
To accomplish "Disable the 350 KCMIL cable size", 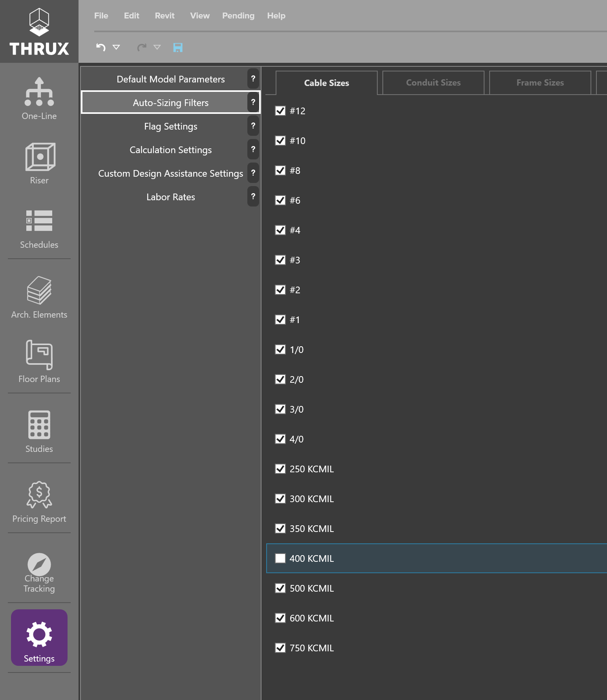I will 280,528.
